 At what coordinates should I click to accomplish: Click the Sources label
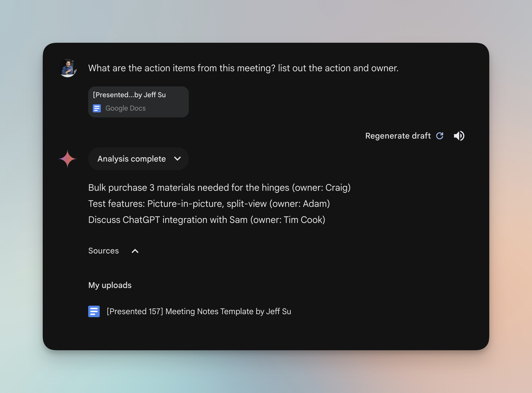coord(103,251)
